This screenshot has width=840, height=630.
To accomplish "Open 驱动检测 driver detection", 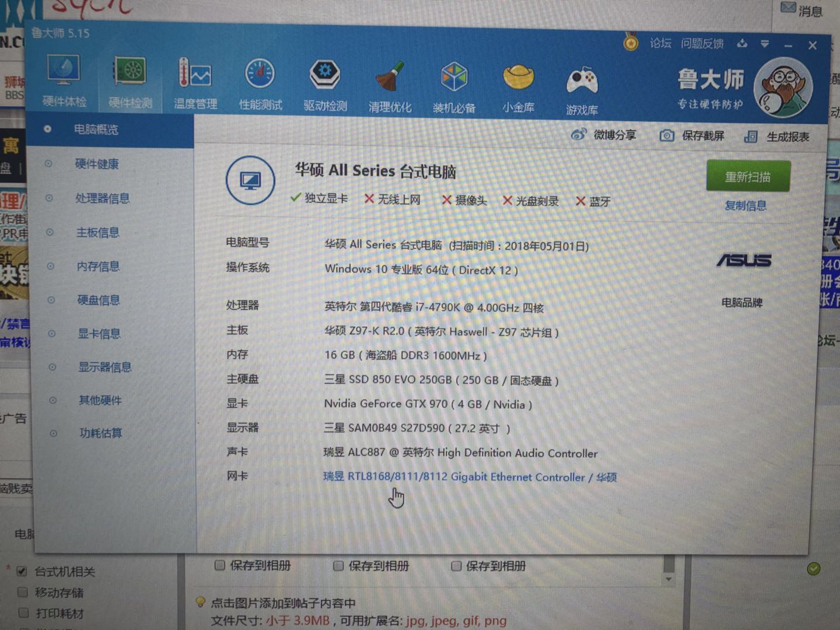I will pos(325,85).
